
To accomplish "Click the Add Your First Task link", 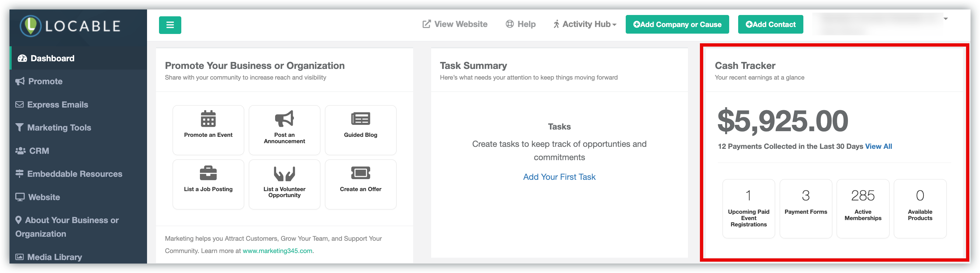I will (559, 177).
